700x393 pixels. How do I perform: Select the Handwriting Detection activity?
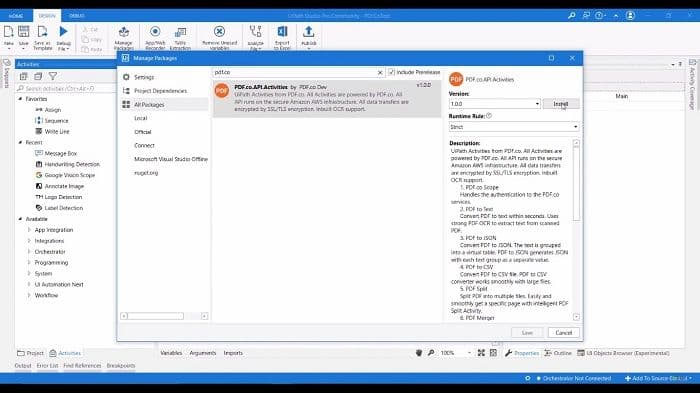tap(72, 164)
